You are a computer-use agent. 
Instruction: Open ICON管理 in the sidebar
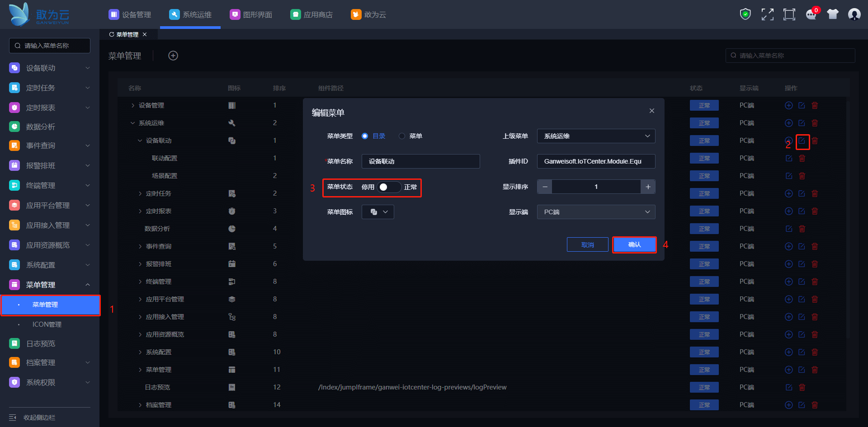click(x=47, y=324)
